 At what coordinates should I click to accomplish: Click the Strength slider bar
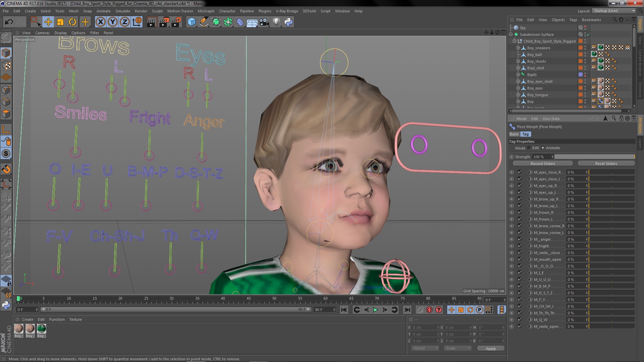595,157
